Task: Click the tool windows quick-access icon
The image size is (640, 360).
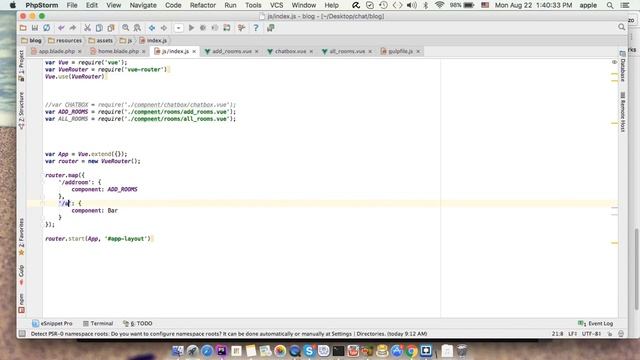Action: coord(22,333)
